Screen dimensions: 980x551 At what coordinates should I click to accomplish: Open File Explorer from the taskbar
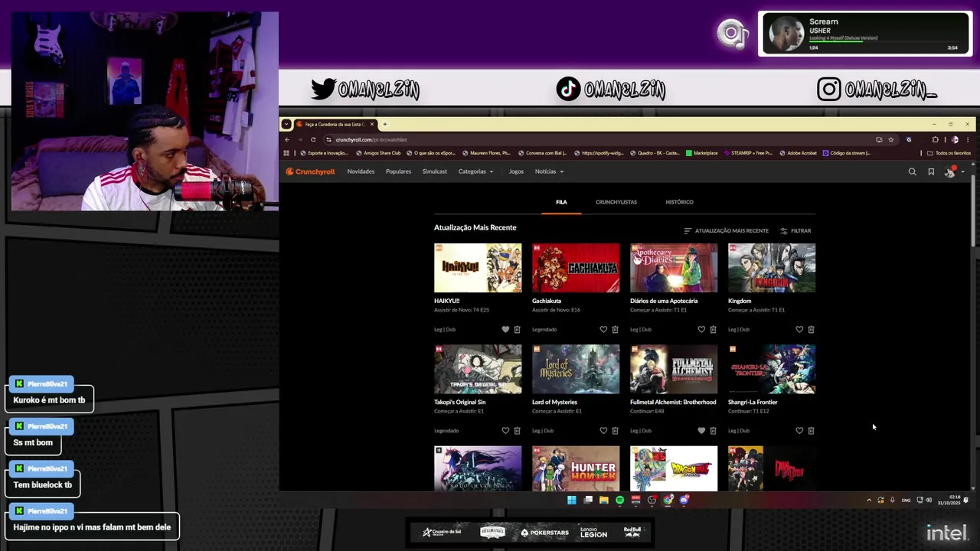coord(604,500)
